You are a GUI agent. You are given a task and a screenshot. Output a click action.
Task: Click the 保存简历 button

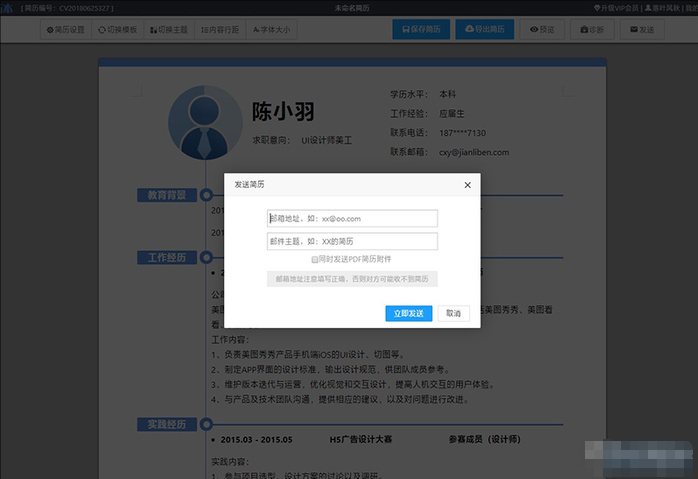pyautogui.click(x=421, y=29)
